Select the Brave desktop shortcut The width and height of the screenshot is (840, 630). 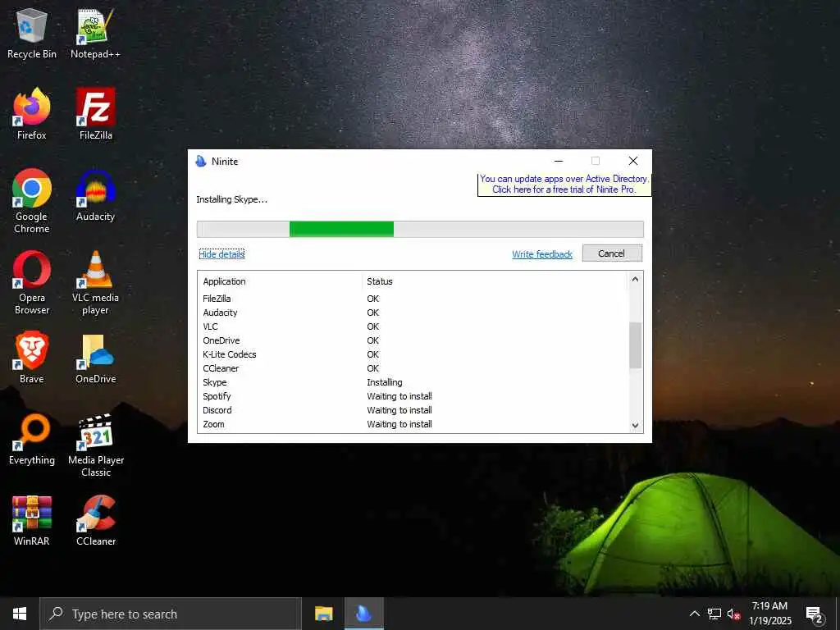(x=32, y=358)
